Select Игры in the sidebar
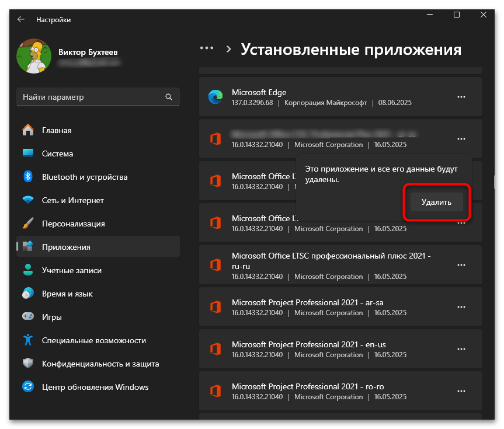This screenshot has height=429, width=504. point(52,317)
